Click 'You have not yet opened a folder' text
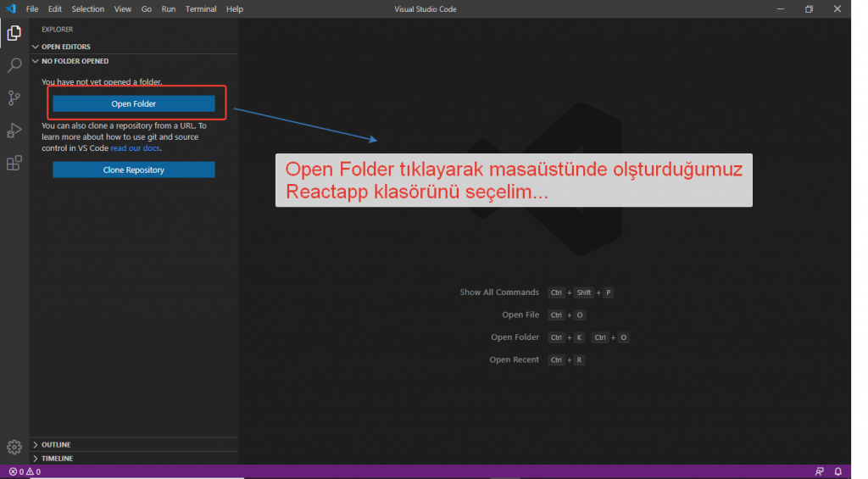 102,82
